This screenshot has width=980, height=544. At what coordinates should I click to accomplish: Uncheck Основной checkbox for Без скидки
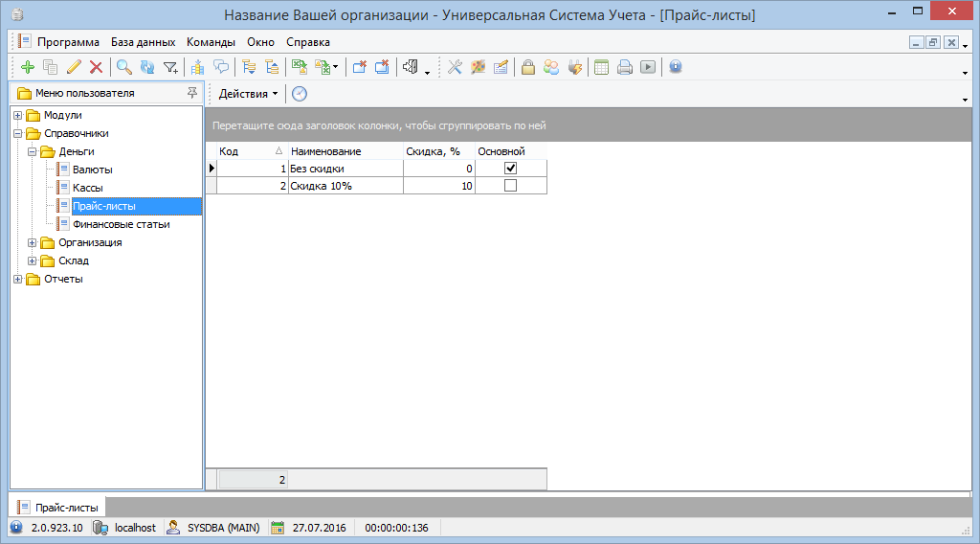tap(510, 169)
